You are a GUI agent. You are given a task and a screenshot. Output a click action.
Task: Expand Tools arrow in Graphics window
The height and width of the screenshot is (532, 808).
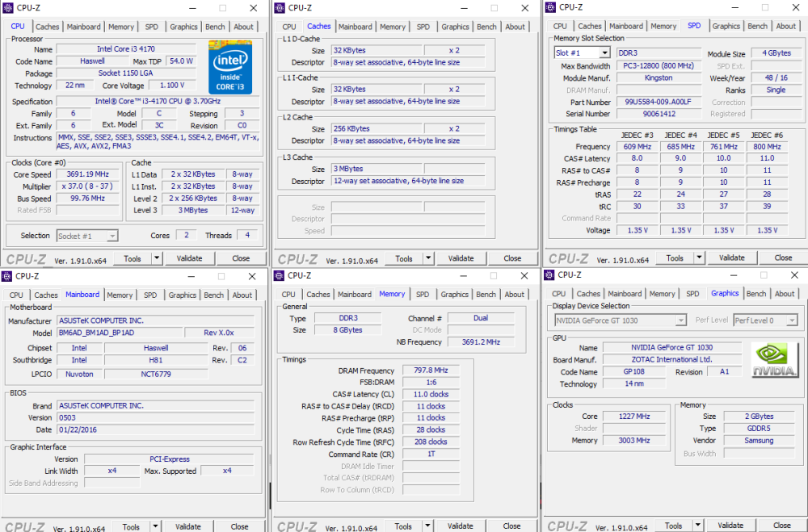point(698,526)
